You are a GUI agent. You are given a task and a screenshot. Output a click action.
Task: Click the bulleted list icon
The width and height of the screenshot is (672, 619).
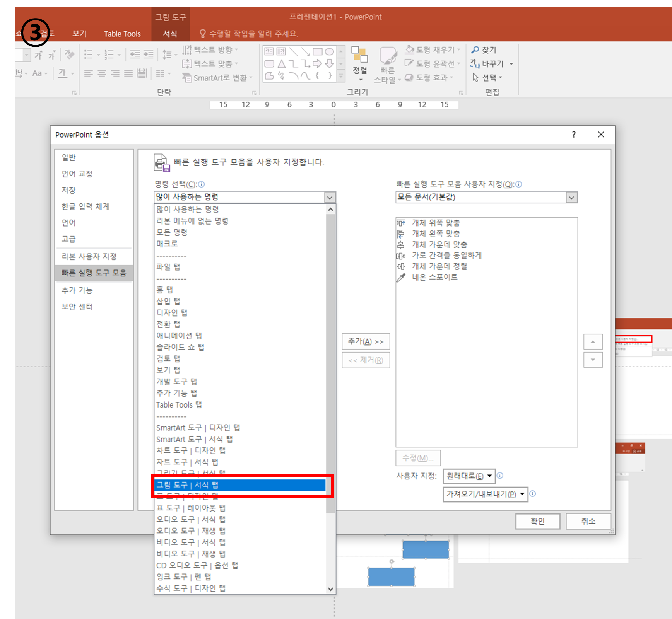tap(89, 55)
